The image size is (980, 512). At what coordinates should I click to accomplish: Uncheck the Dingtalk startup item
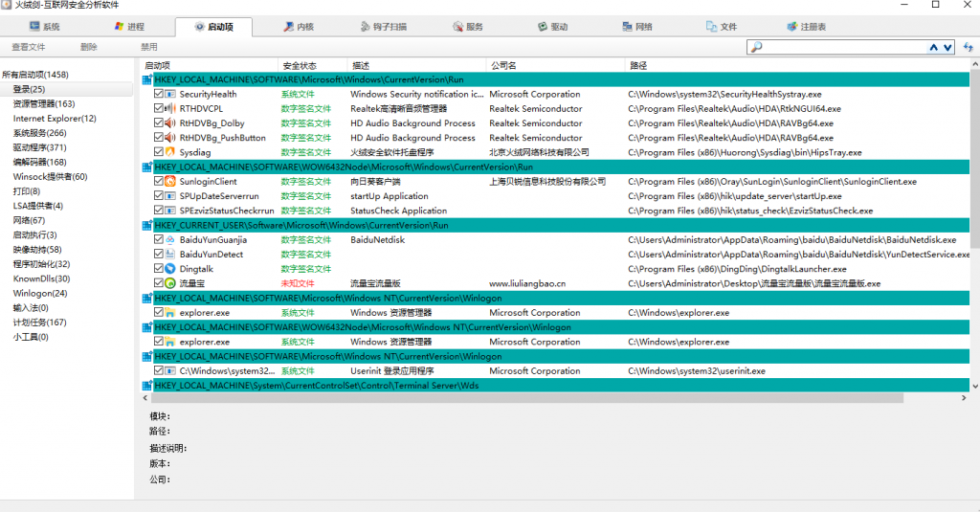click(159, 269)
